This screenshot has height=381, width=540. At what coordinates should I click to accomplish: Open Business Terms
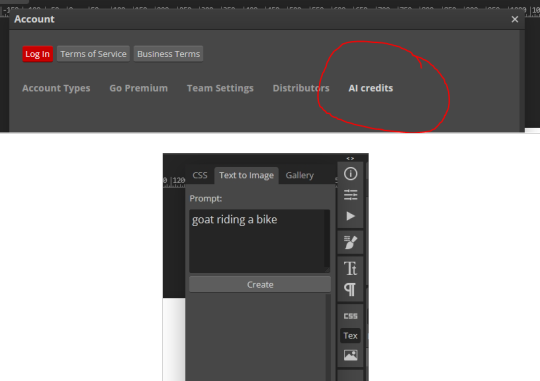tap(168, 54)
